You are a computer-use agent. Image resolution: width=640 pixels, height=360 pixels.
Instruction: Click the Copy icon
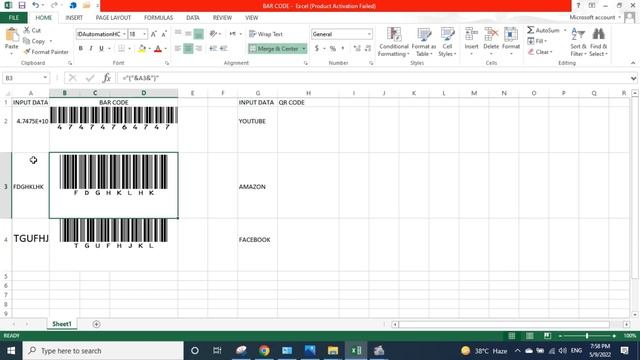(27, 41)
